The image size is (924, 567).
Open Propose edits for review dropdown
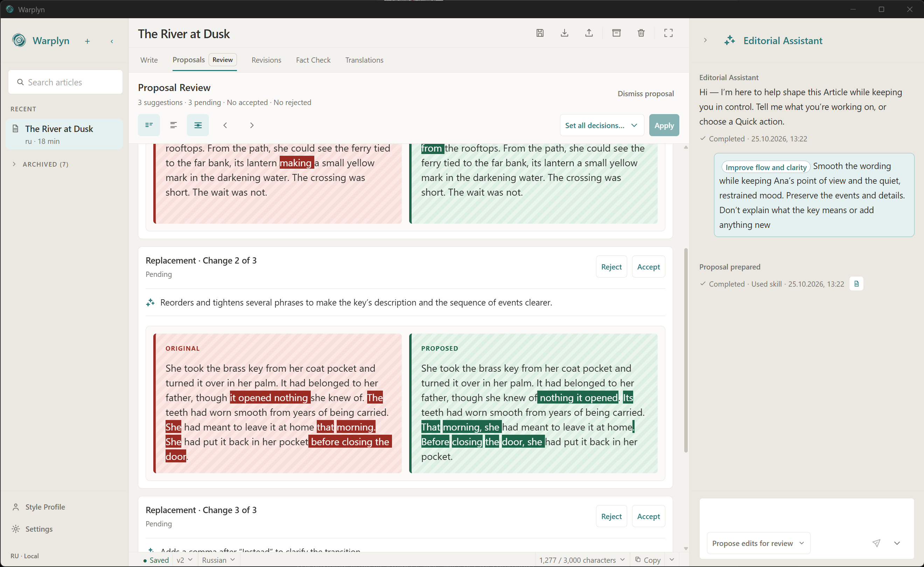tap(758, 543)
